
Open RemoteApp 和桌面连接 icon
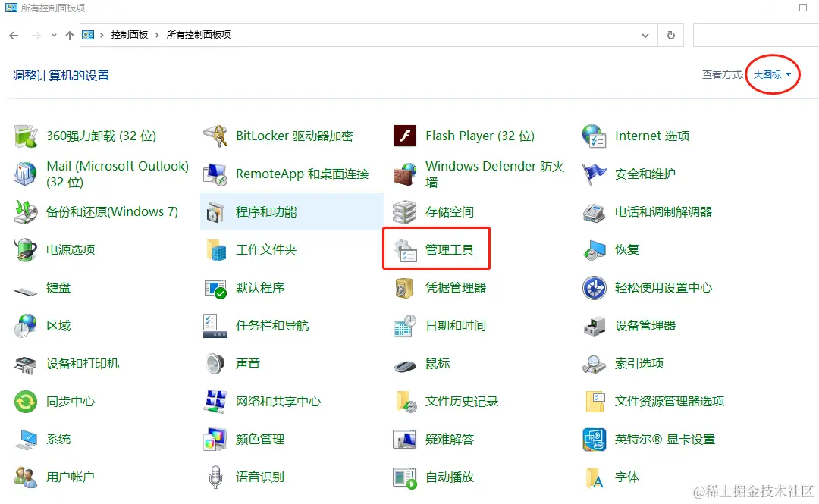215,174
